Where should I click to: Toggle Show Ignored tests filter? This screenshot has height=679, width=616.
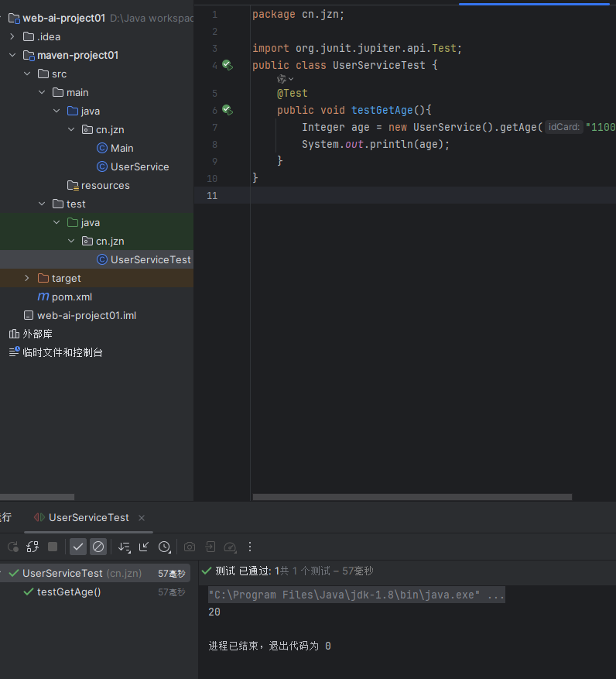click(98, 547)
